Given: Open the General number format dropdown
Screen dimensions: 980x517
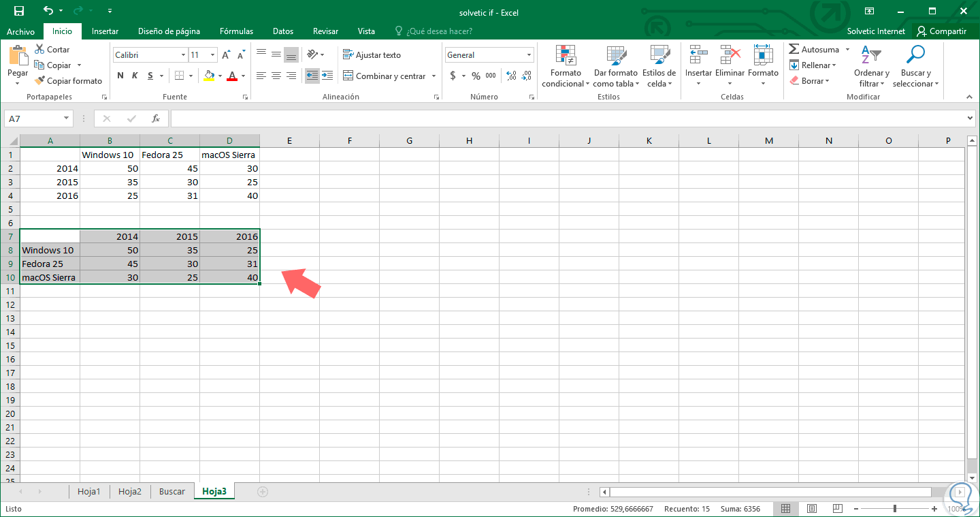Looking at the screenshot, I should coord(529,55).
